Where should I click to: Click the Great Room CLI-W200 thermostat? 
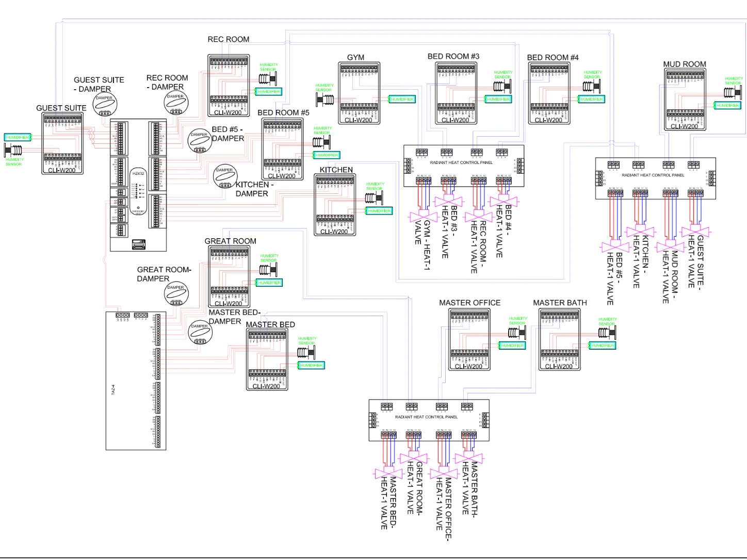pyautogui.click(x=229, y=276)
